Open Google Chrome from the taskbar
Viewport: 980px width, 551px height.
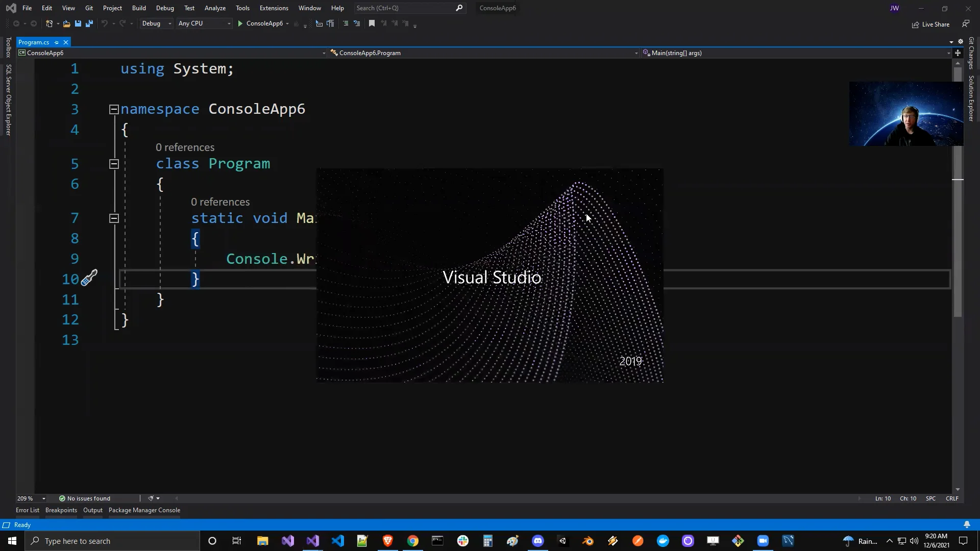pyautogui.click(x=413, y=541)
